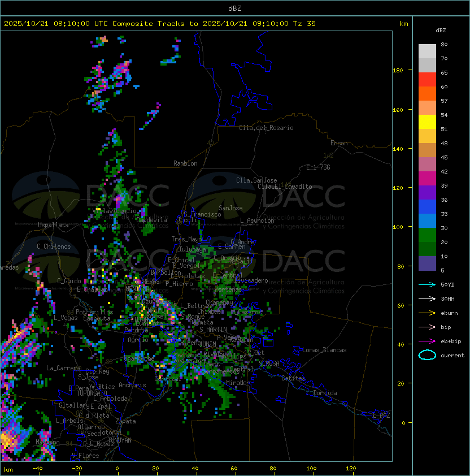Select the magenta 42 dBZ color swatch
This screenshot has width=470, height=476.
coord(427,179)
